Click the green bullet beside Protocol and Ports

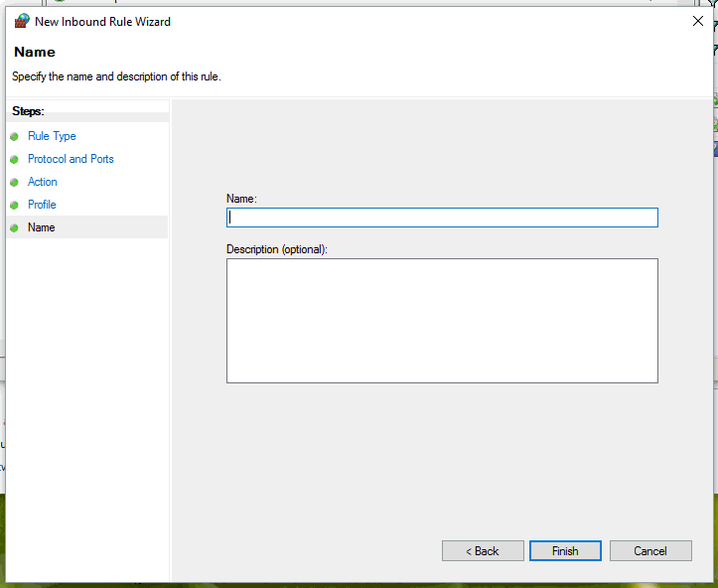coord(14,159)
